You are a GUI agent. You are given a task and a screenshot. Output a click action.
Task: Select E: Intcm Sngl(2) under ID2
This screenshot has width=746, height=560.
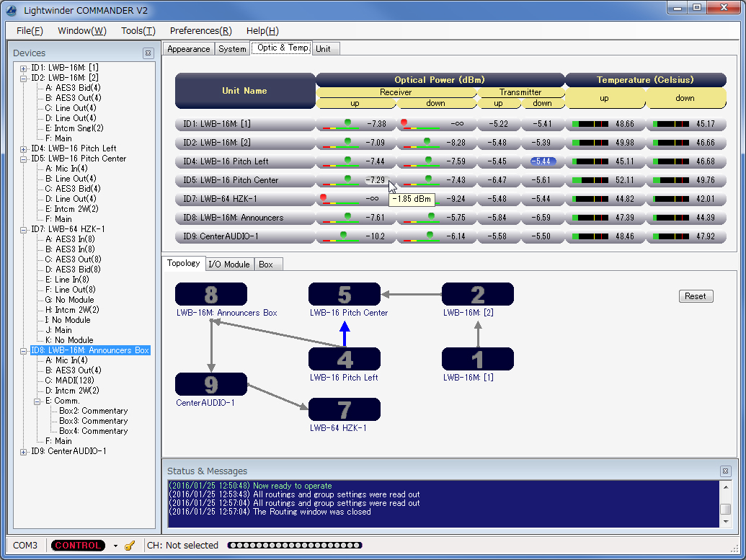point(74,128)
